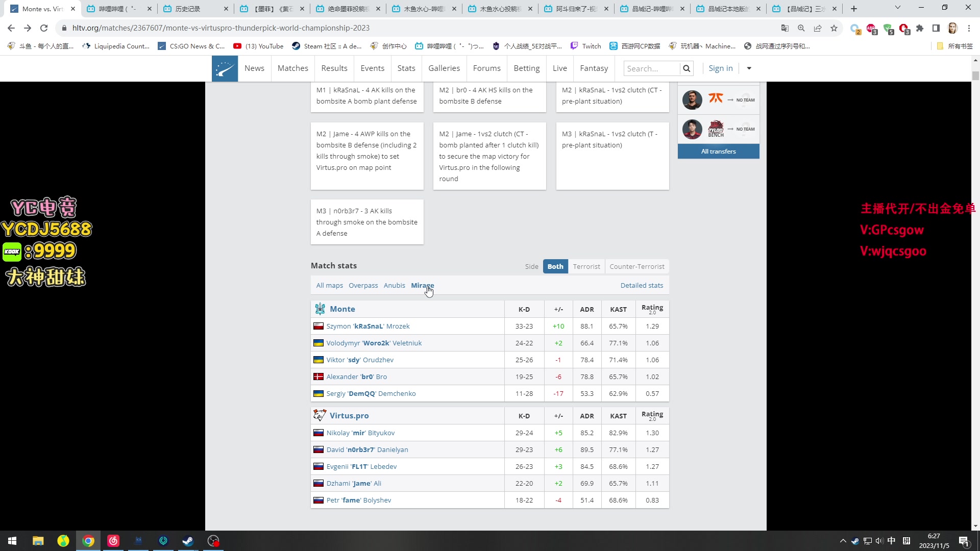This screenshot has width=980, height=551.
Task: Go back to the previous page
Action: (x=11, y=28)
